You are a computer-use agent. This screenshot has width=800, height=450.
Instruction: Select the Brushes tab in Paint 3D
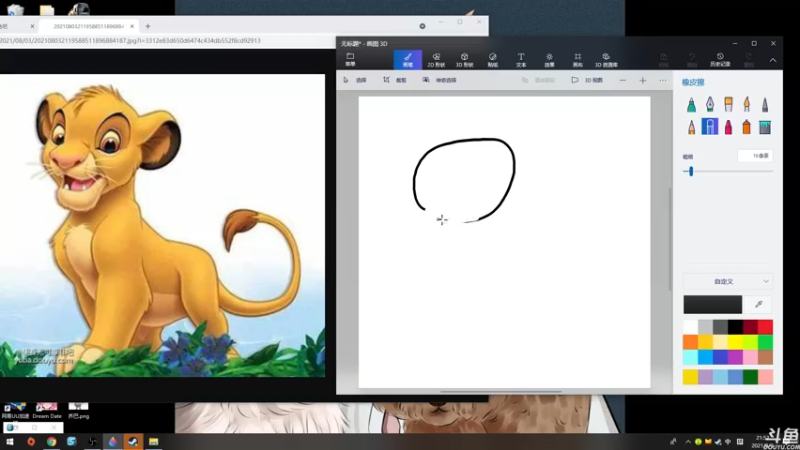click(408, 60)
